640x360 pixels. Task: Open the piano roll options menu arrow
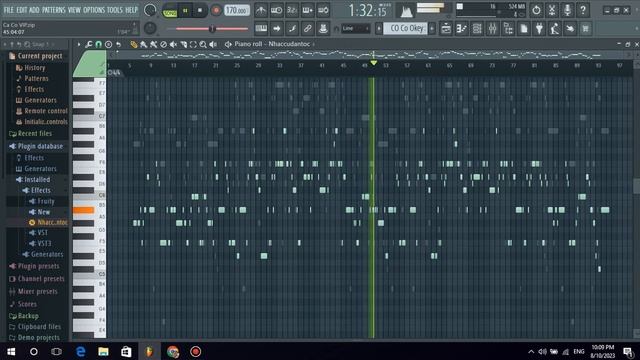pos(78,44)
